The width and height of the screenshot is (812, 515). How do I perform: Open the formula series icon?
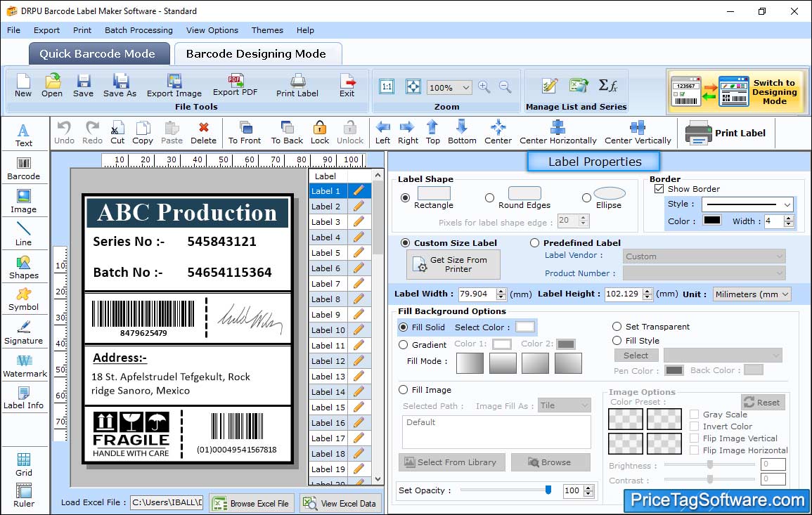(x=608, y=86)
